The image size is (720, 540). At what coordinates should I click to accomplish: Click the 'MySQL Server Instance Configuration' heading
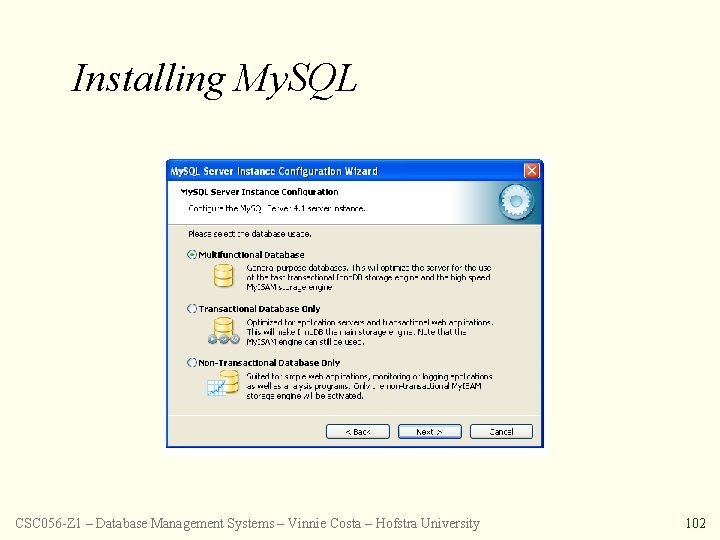pyautogui.click(x=259, y=192)
